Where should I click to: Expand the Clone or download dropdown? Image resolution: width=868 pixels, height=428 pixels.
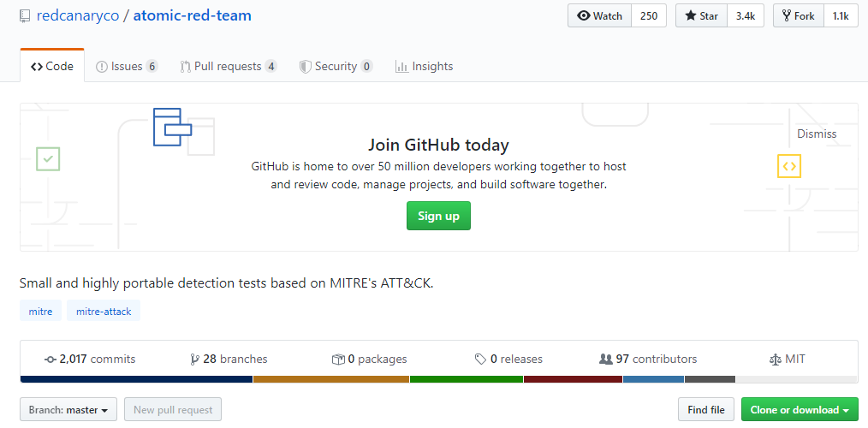pos(800,410)
